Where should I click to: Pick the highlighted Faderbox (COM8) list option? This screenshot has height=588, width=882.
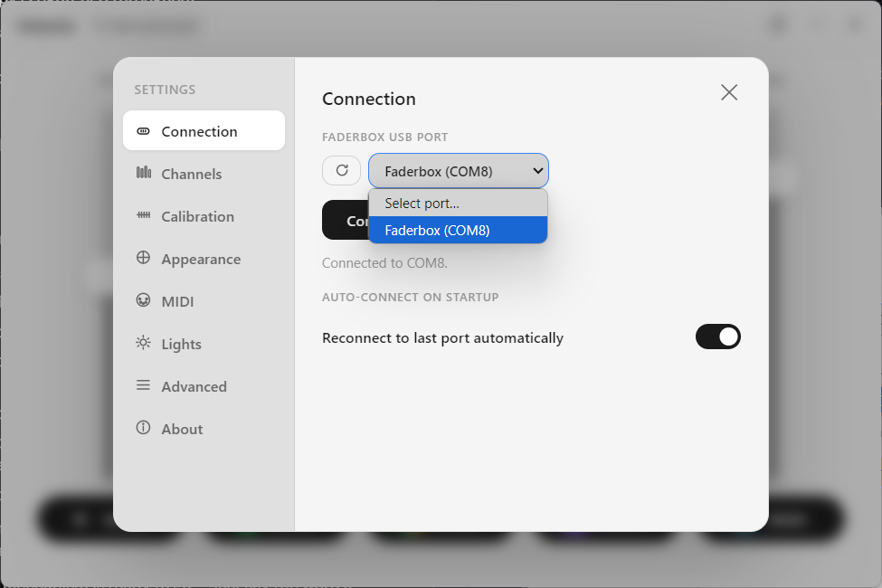tap(458, 230)
